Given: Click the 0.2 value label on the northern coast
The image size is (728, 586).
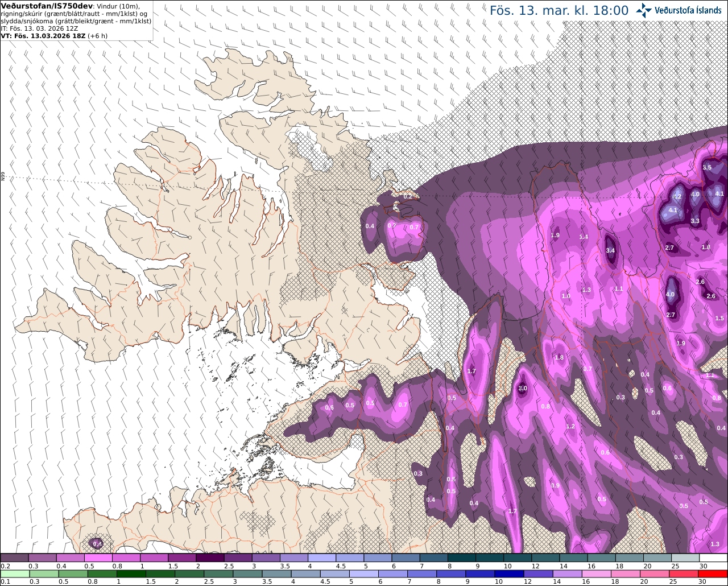Looking at the screenshot, I should click(407, 196).
